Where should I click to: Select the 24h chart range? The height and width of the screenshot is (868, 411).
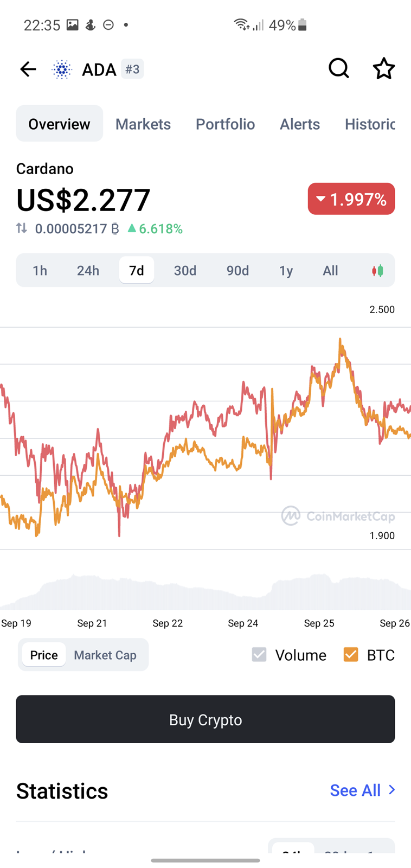click(x=88, y=270)
